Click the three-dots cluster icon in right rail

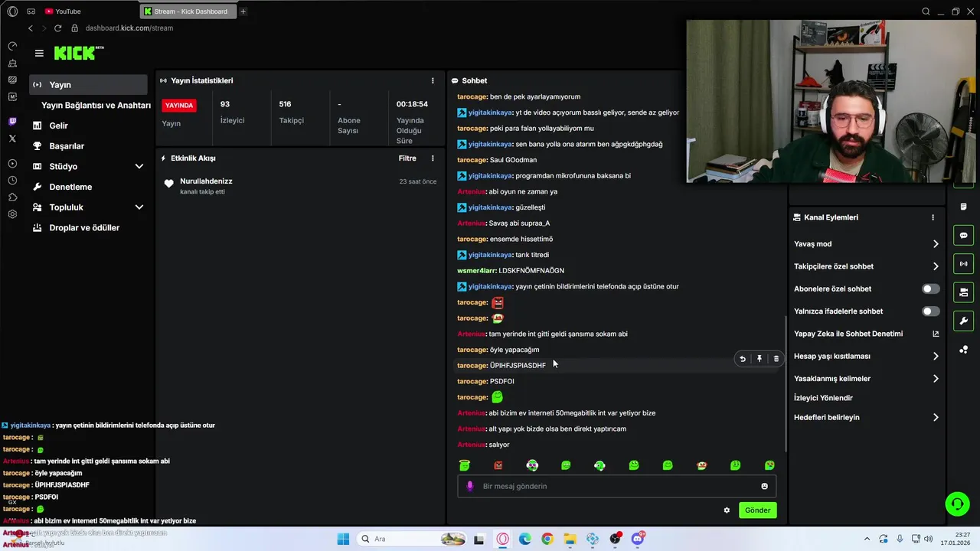(x=964, y=350)
